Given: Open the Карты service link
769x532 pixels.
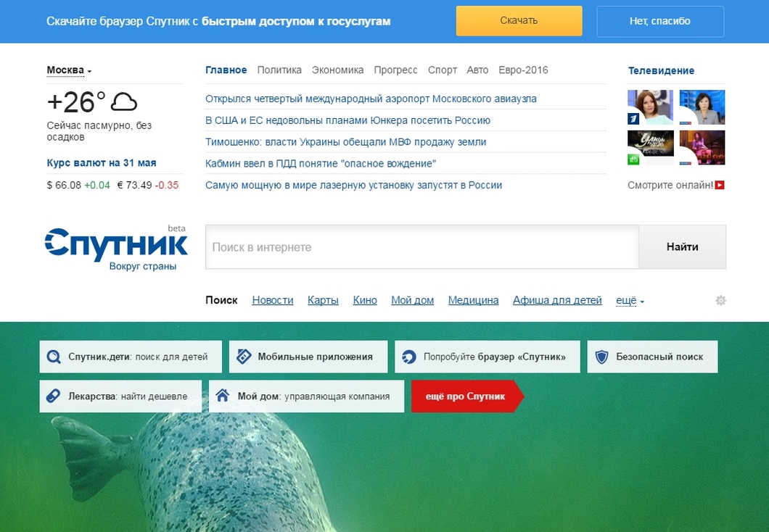Looking at the screenshot, I should [x=323, y=300].
